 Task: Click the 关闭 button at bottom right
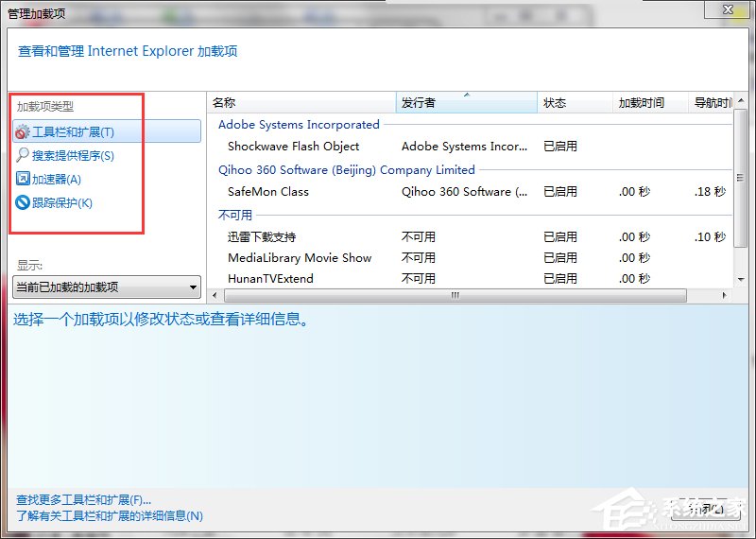click(705, 509)
